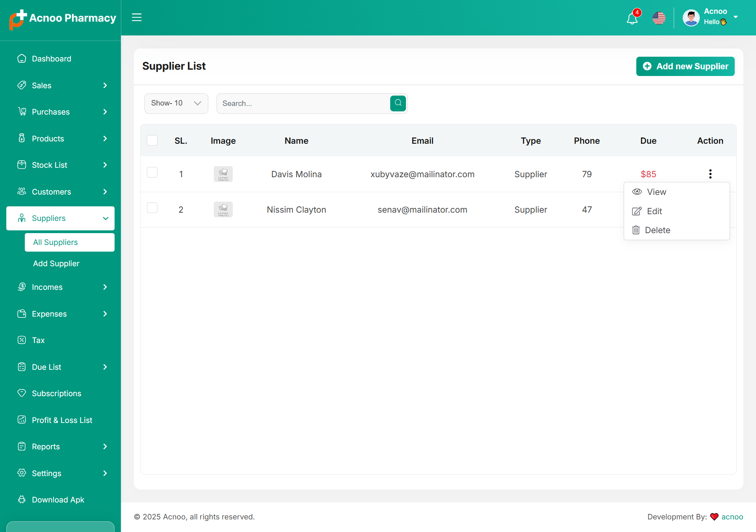Click Davis Molina's image thumbnail

click(x=223, y=174)
